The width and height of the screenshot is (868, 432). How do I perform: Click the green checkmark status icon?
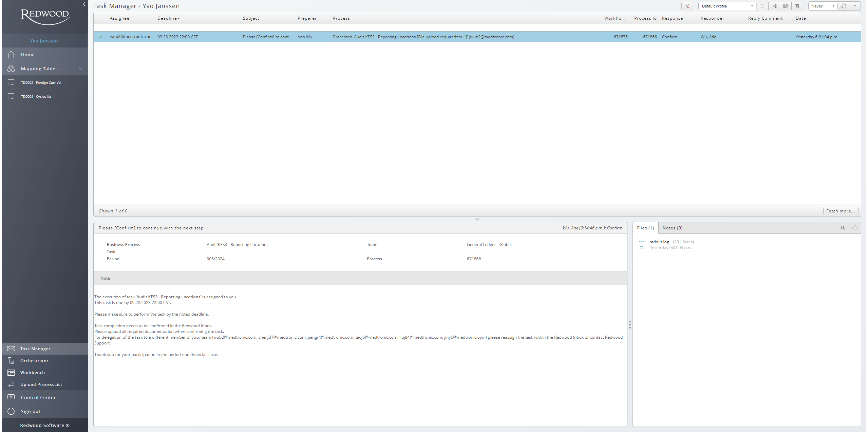(100, 37)
